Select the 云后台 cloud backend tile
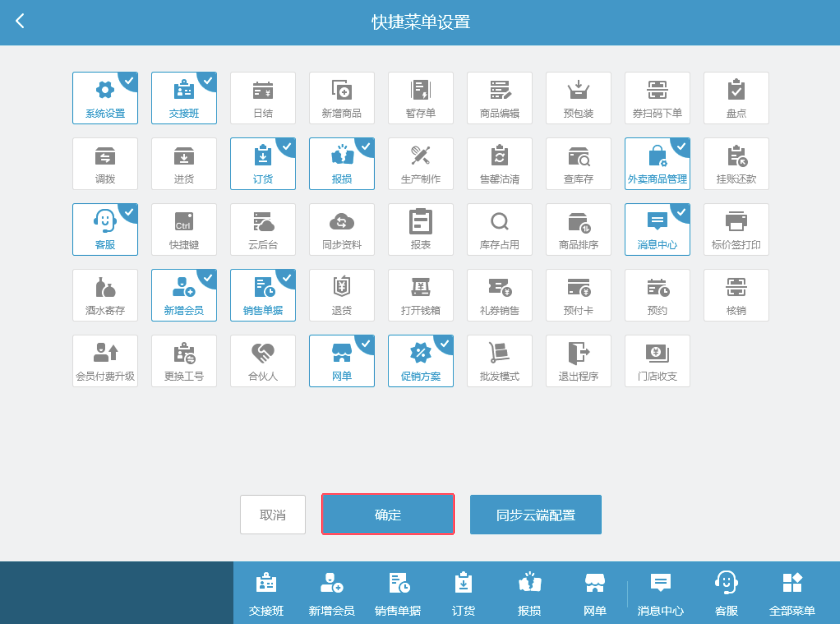 coord(262,230)
